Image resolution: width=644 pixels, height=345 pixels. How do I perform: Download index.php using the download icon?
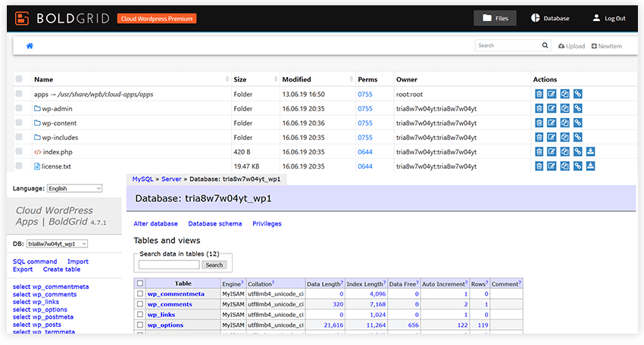[x=590, y=151]
